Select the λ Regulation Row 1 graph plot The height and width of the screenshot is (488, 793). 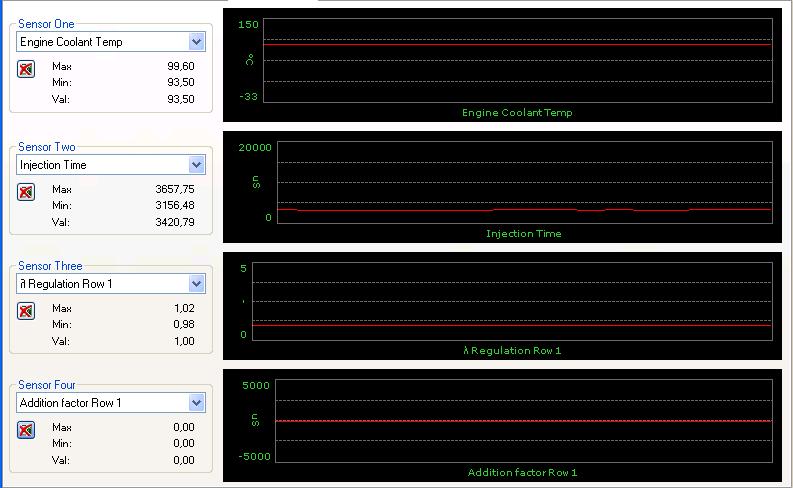511,302
